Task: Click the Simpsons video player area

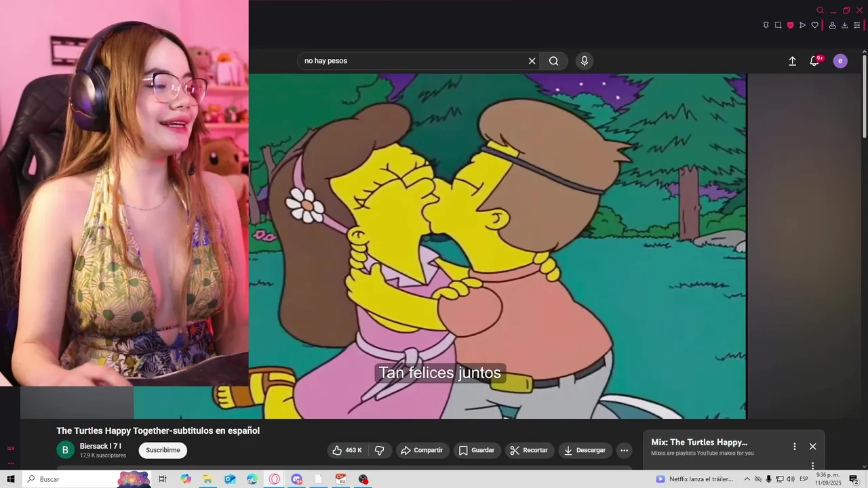Action: (x=497, y=246)
